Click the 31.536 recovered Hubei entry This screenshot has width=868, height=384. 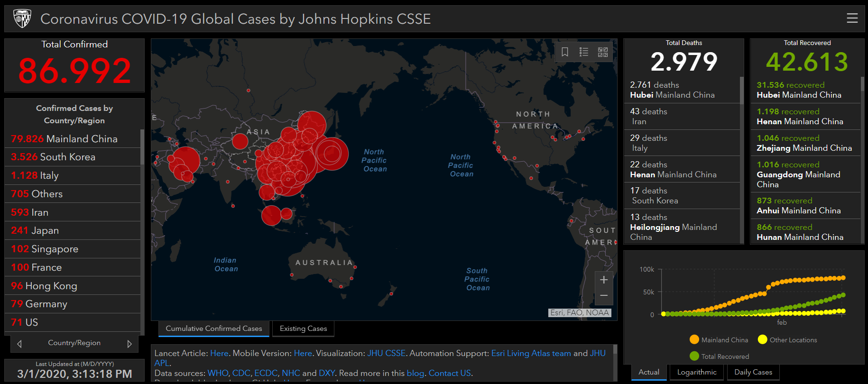click(x=805, y=90)
